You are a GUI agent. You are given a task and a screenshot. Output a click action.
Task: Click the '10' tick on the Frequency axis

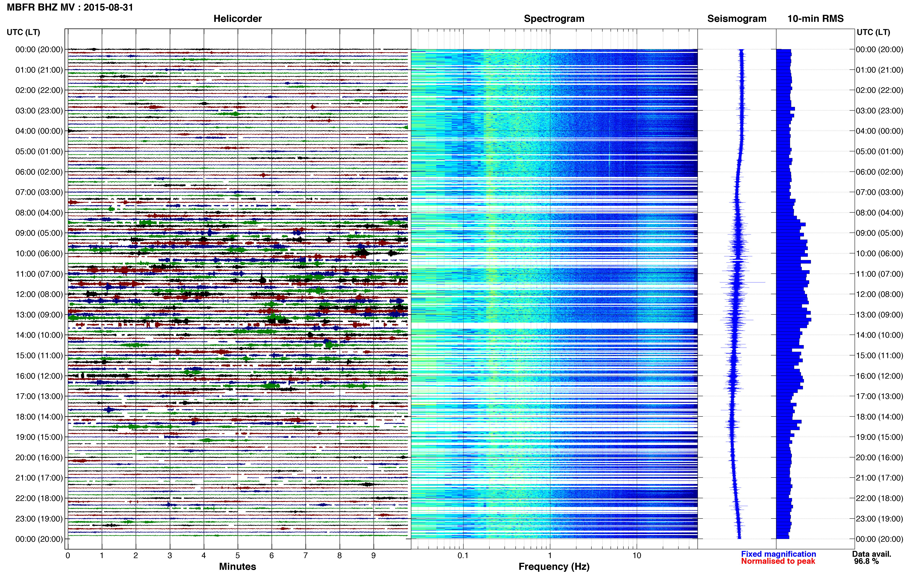click(636, 555)
